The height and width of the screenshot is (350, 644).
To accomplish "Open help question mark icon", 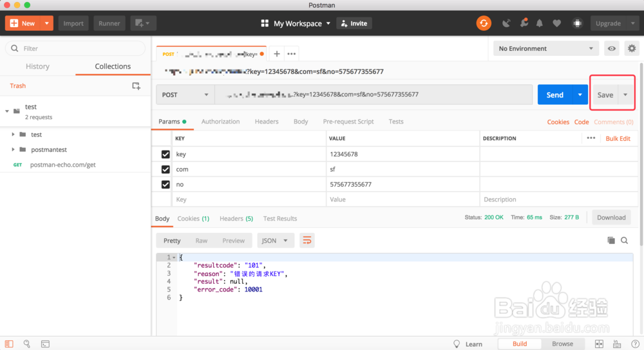I will click(635, 344).
